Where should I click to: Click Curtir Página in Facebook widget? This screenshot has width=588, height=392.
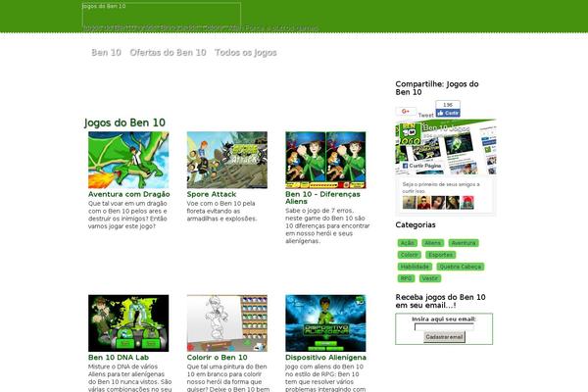[x=421, y=166]
